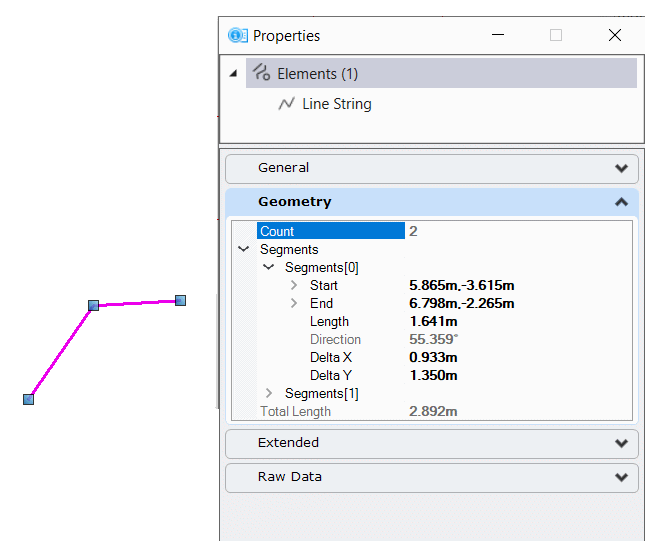
Task: Expand the Raw Data section
Action: pyautogui.click(x=432, y=477)
